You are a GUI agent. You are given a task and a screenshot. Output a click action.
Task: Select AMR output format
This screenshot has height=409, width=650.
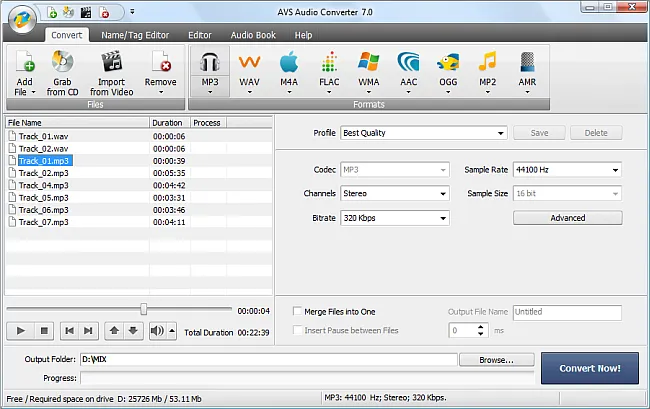[527, 72]
